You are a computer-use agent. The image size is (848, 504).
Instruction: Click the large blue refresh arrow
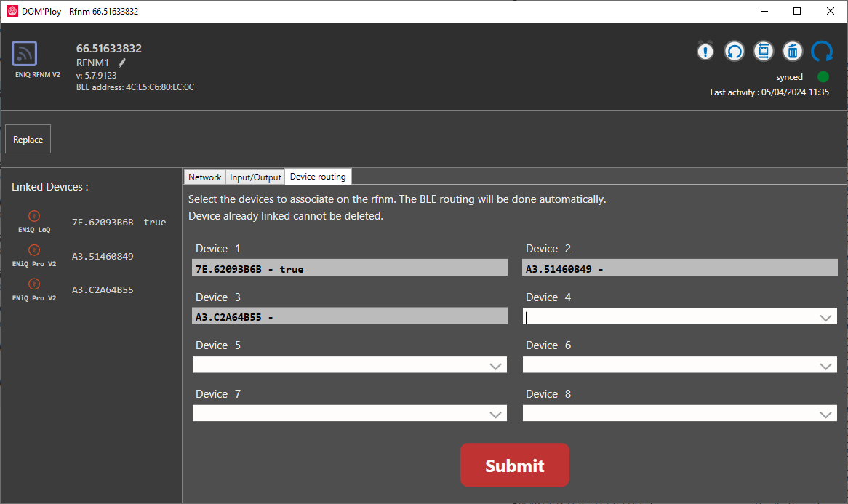(822, 52)
